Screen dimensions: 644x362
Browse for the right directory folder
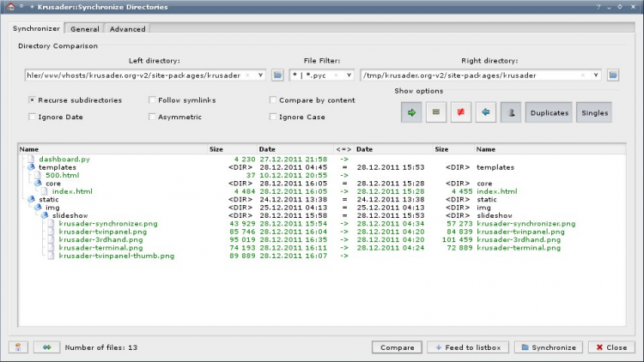(x=613, y=75)
